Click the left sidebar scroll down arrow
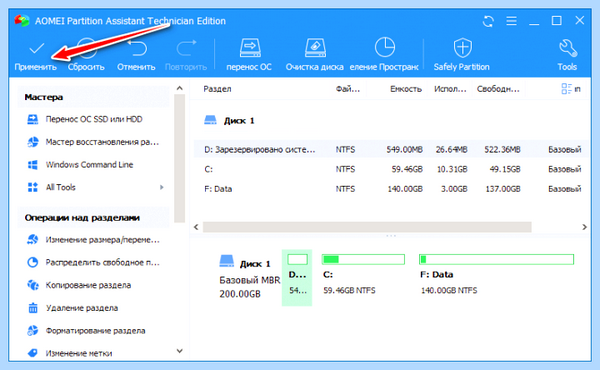 [179, 351]
